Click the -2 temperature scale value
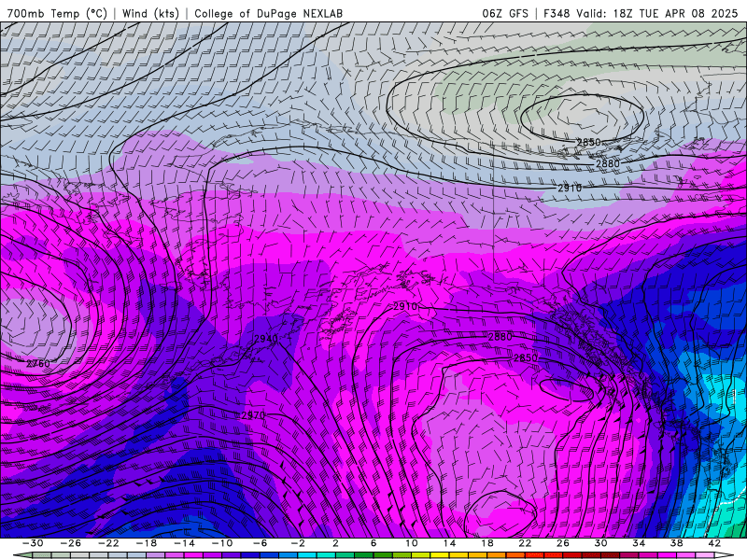747x560 pixels. click(x=297, y=543)
